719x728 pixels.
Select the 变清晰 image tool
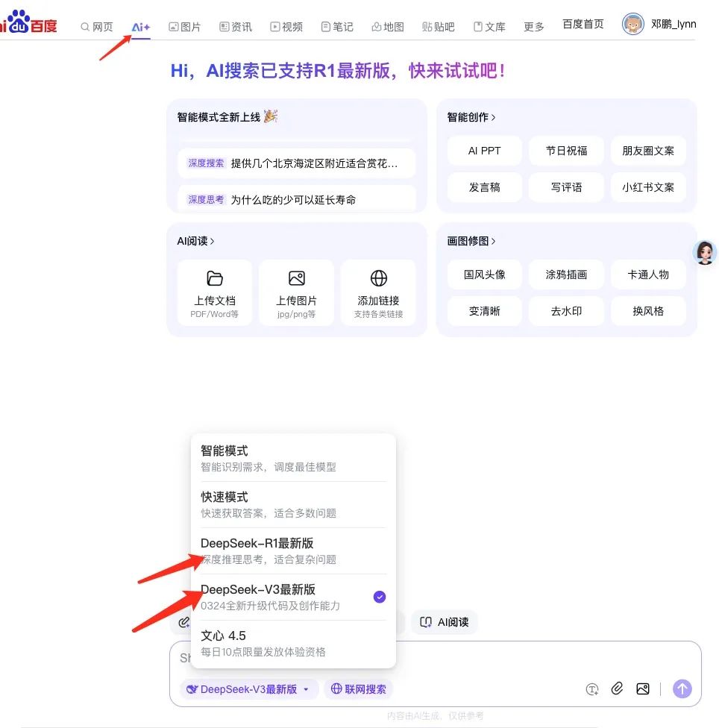[485, 311]
